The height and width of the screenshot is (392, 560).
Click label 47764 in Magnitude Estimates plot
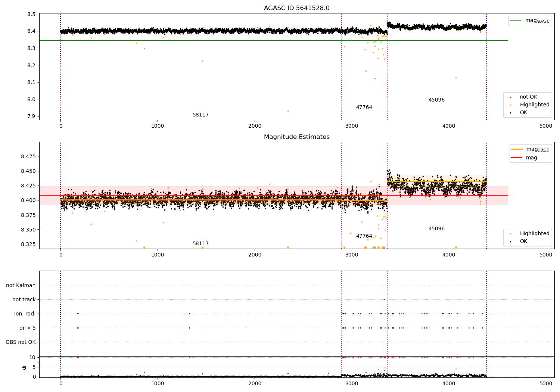(364, 236)
